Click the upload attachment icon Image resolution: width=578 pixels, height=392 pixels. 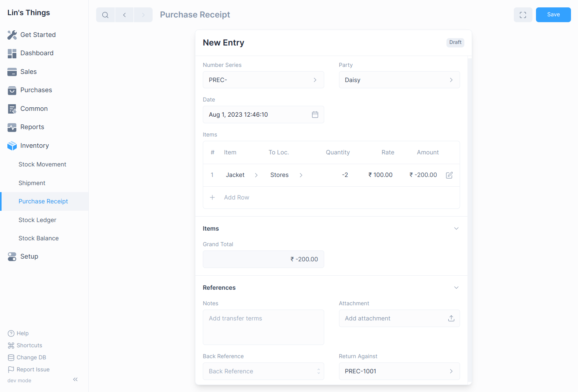pos(451,318)
